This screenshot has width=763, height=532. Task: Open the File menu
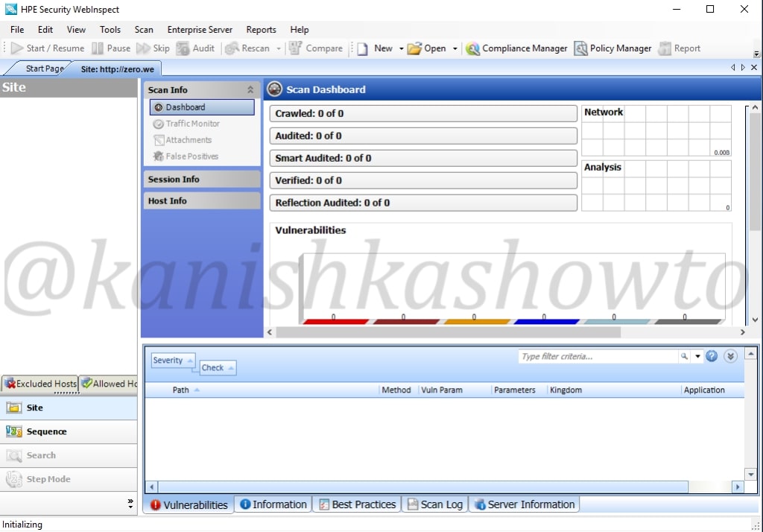[x=17, y=30]
